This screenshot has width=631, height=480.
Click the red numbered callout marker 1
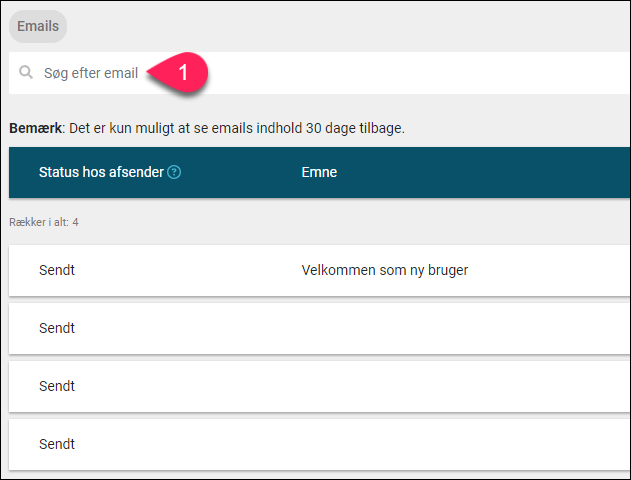pos(179,73)
